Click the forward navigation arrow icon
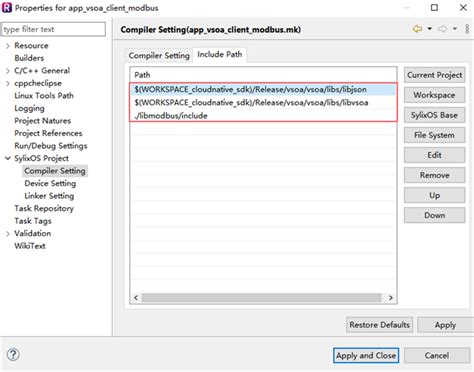 [443, 29]
